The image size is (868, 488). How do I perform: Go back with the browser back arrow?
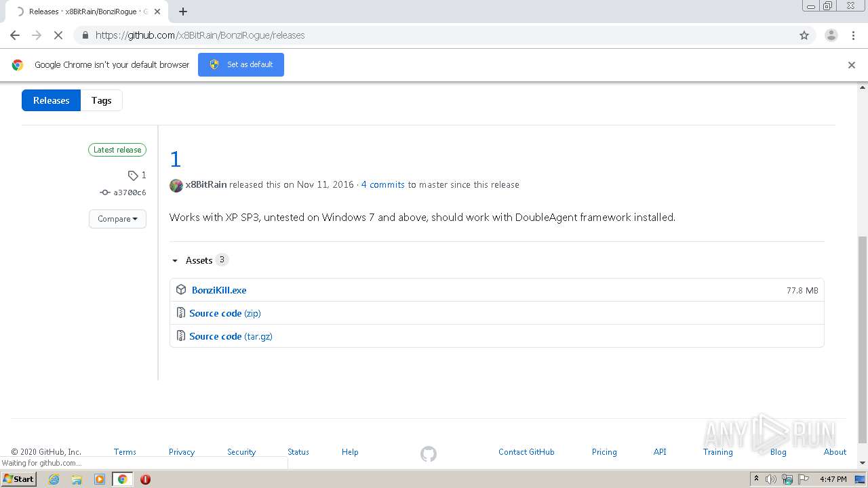click(x=15, y=35)
